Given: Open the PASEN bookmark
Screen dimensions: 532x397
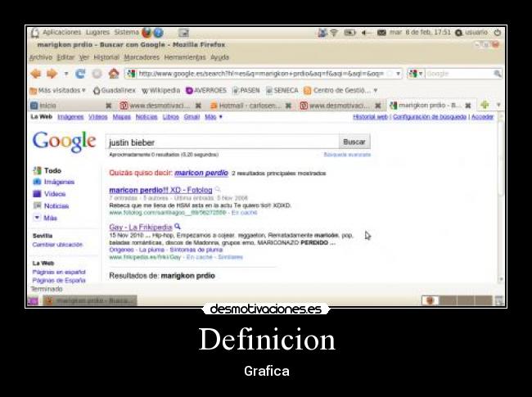Looking at the screenshot, I should pyautogui.click(x=246, y=90).
